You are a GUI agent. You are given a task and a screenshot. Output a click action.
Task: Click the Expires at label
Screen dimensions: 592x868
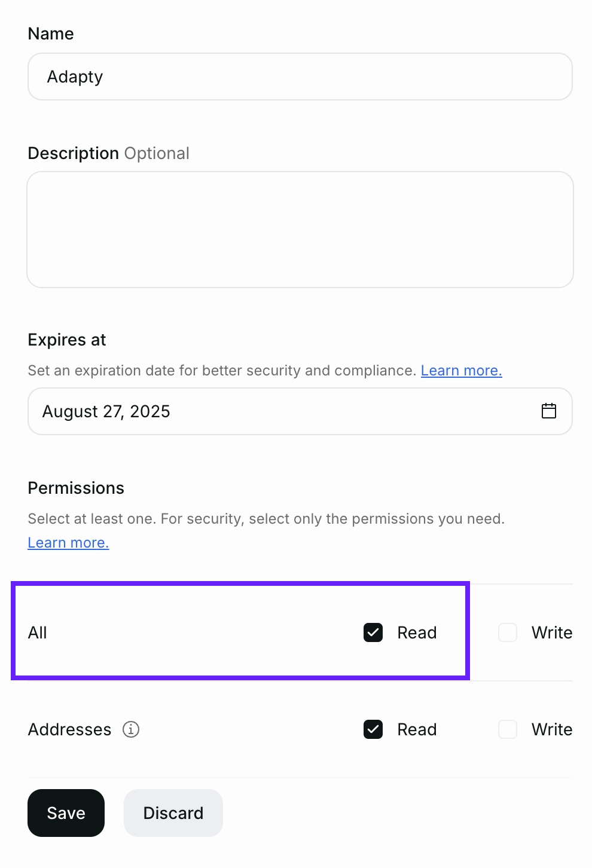(66, 339)
